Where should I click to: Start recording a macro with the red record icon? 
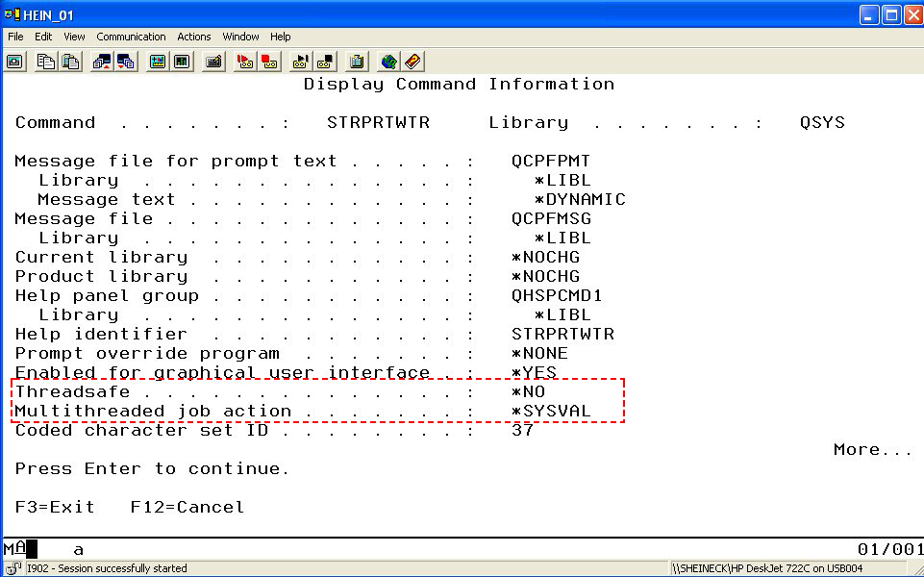(x=245, y=62)
